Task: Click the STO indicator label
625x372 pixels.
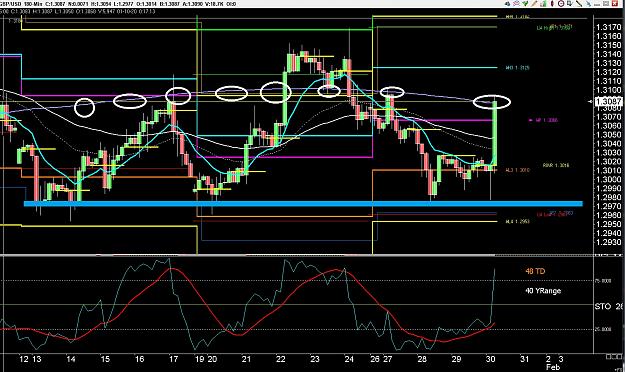Action: coord(603,307)
